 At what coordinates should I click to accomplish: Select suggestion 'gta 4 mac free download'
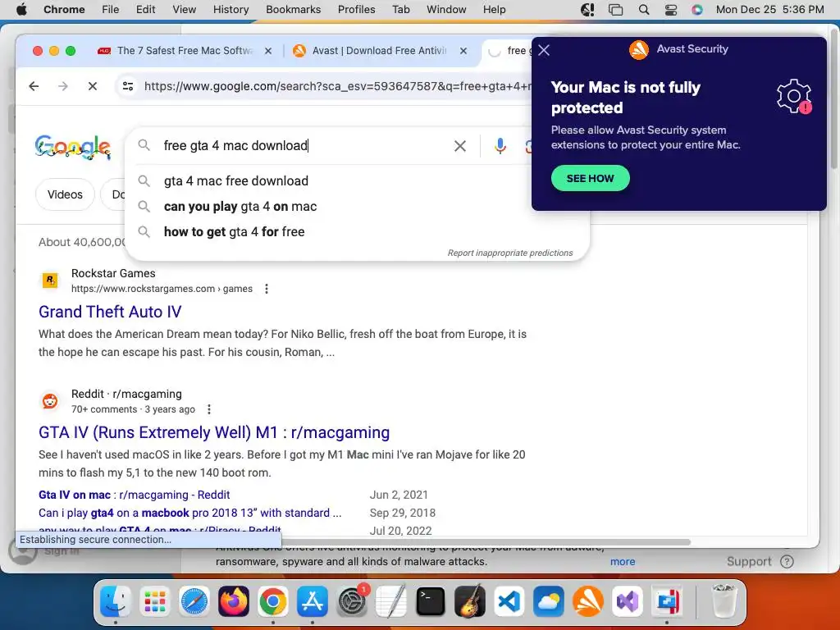tap(235, 181)
